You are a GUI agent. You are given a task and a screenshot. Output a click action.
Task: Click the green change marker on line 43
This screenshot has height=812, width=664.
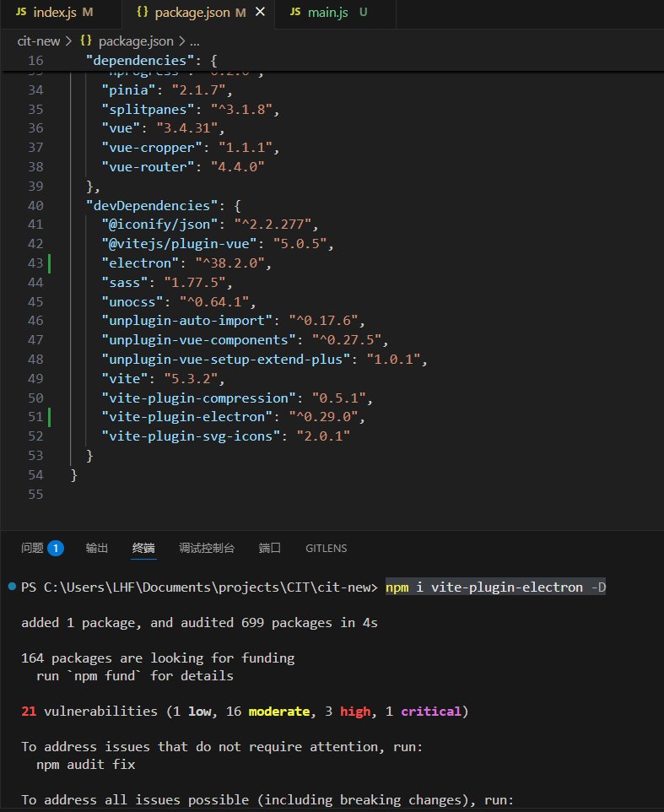tap(50, 263)
